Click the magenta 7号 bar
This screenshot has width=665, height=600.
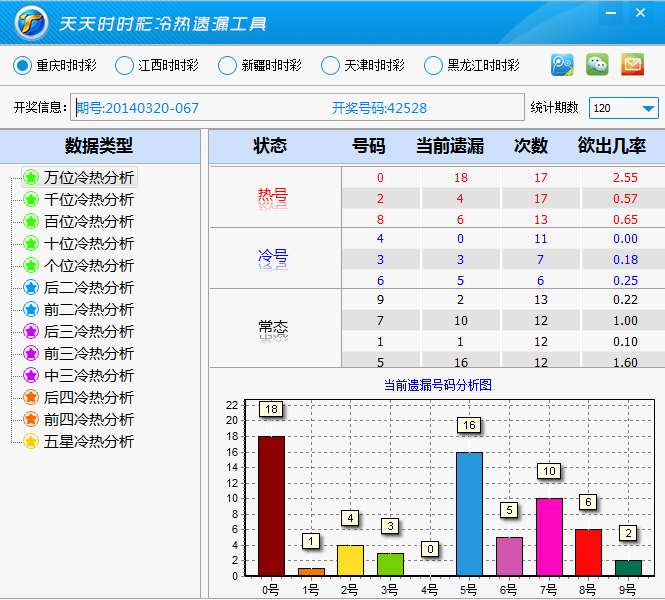point(549,537)
